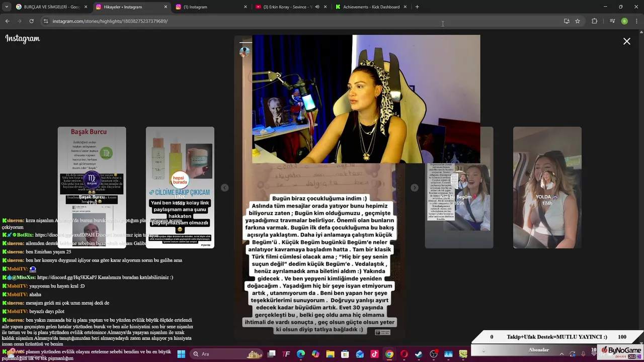Open the Instagram logo home link

pos(22,39)
